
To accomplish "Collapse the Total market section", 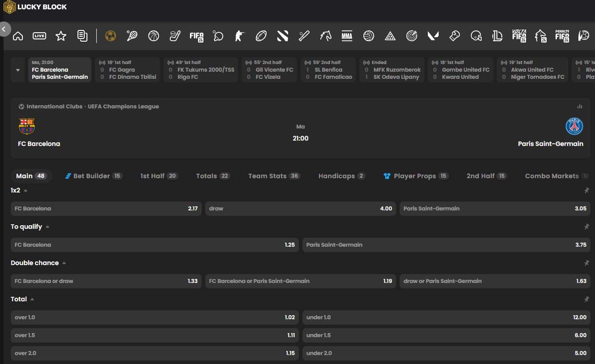I will pyautogui.click(x=32, y=299).
